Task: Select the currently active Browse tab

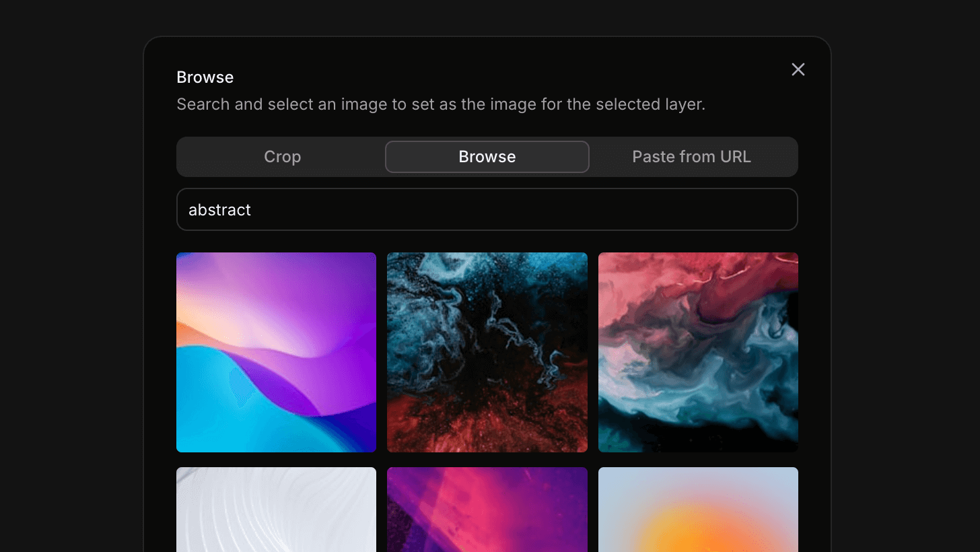Action: tap(487, 156)
